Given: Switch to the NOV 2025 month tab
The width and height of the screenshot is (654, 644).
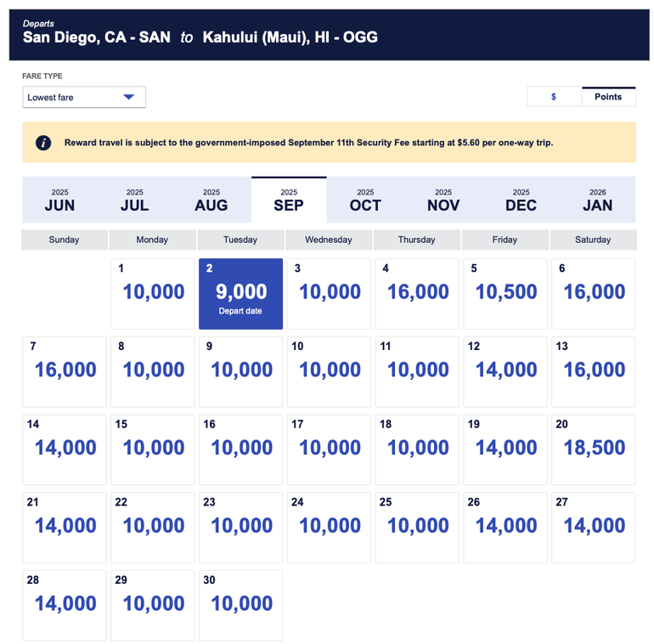Looking at the screenshot, I should [x=443, y=200].
